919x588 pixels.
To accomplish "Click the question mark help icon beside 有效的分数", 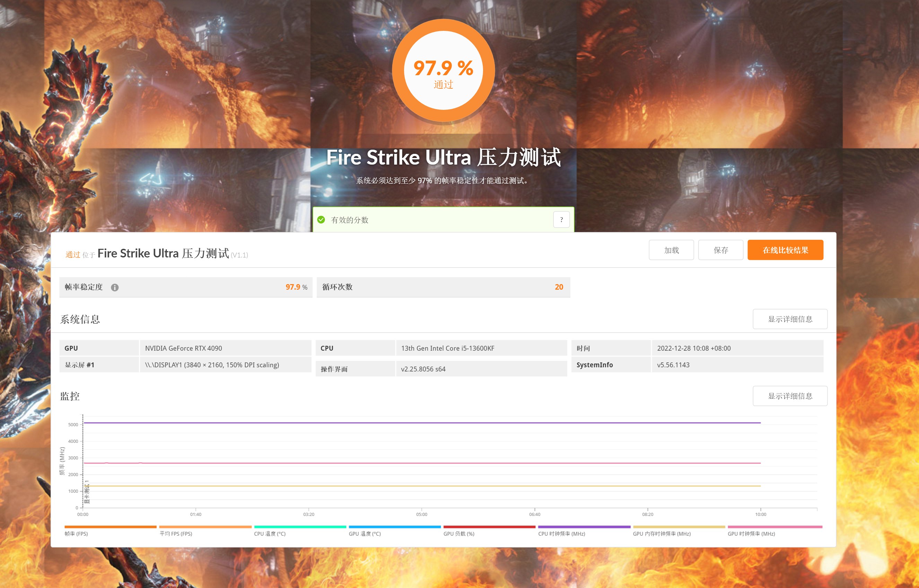I will point(561,219).
